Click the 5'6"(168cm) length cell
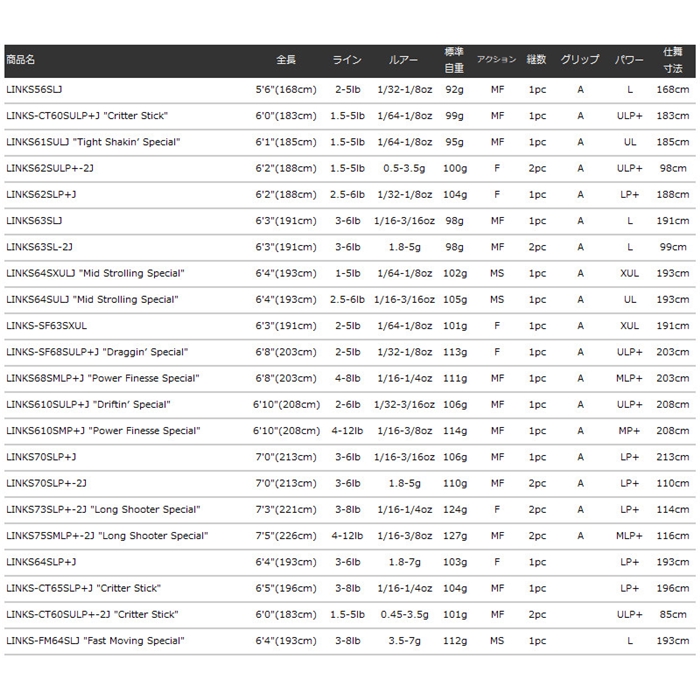 (x=286, y=90)
